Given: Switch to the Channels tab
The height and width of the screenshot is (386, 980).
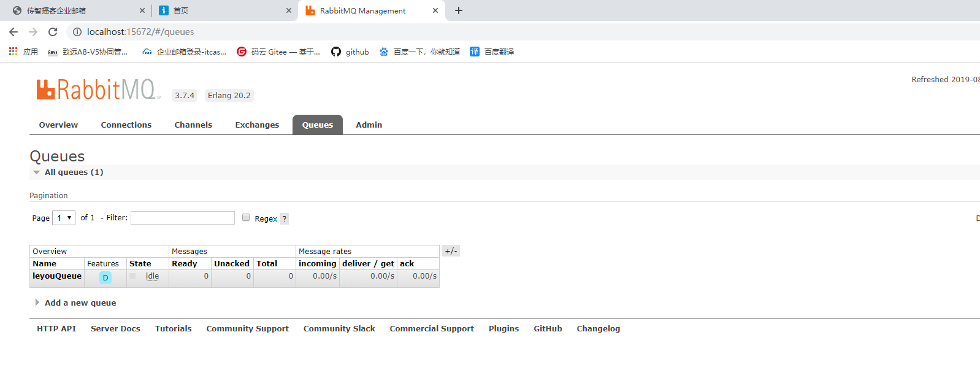Looking at the screenshot, I should [x=193, y=125].
